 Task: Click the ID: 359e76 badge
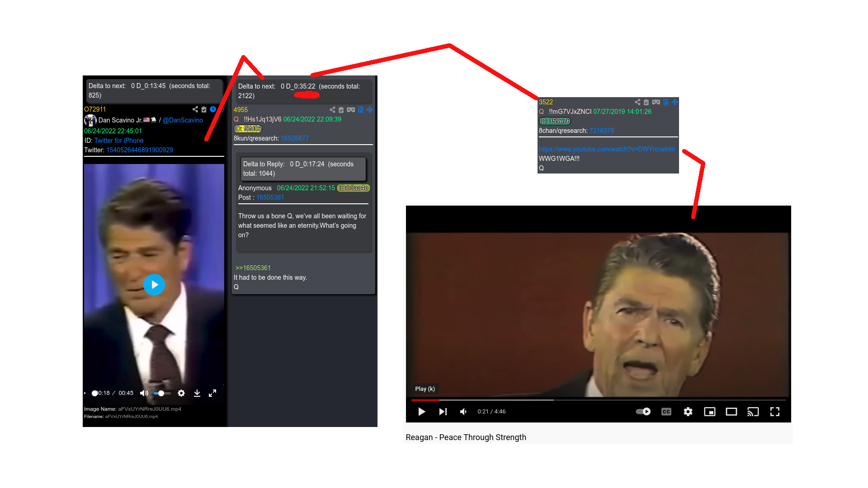555,121
